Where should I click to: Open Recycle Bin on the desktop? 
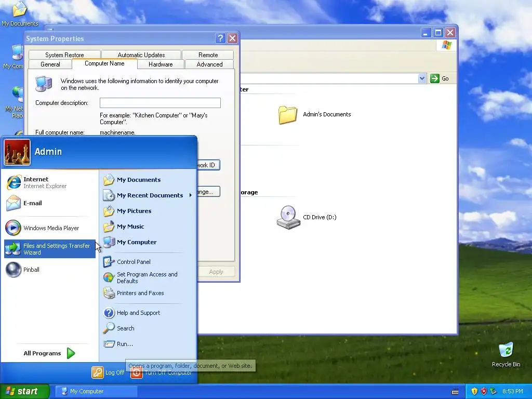tap(506, 354)
